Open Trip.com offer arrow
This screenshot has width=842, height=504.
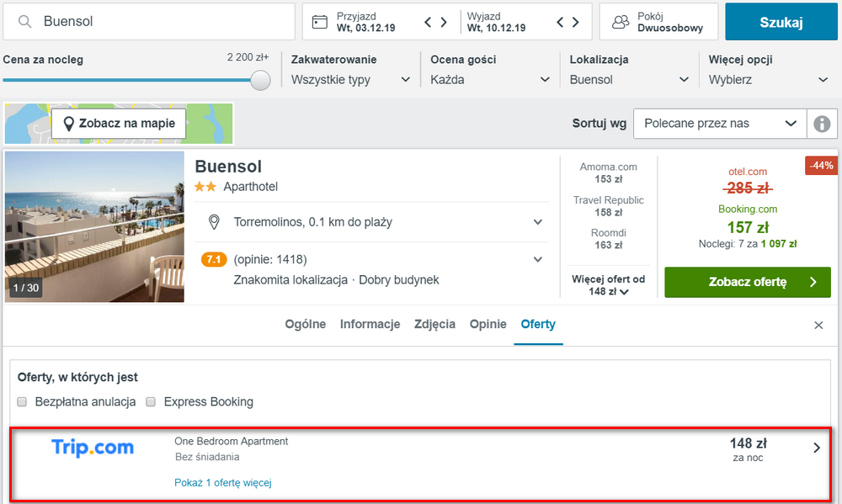(817, 448)
